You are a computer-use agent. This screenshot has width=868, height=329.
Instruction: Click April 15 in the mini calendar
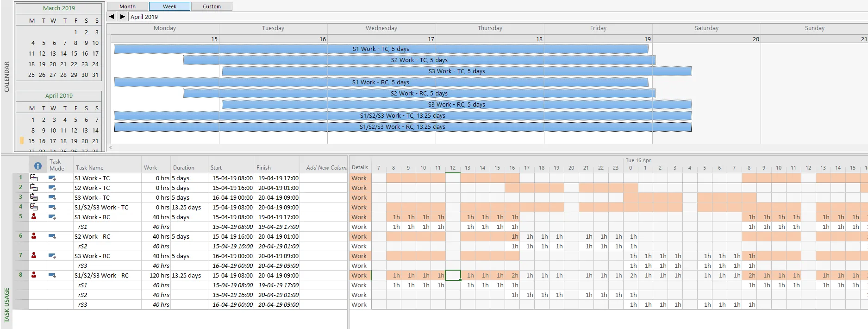point(31,141)
